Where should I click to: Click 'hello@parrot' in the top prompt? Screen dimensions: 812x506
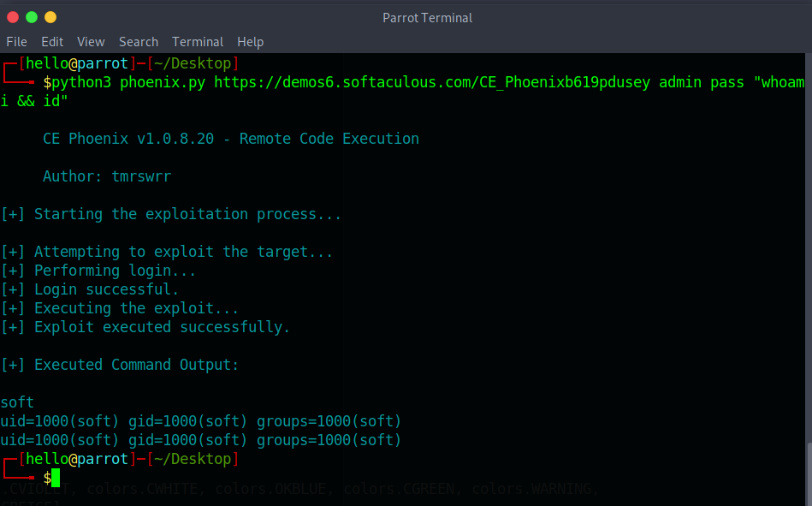(x=77, y=63)
